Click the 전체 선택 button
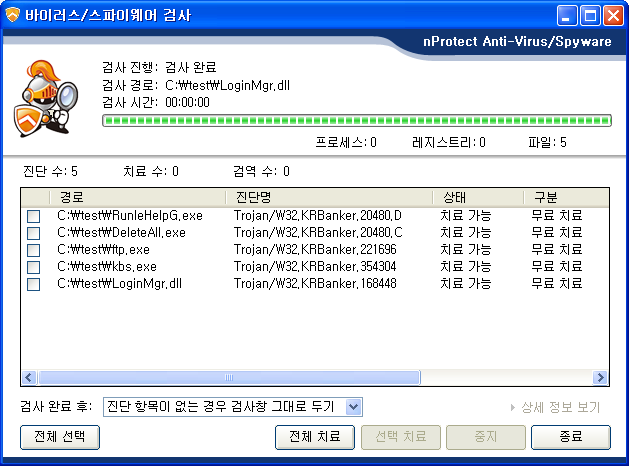The image size is (629, 466). 60,437
